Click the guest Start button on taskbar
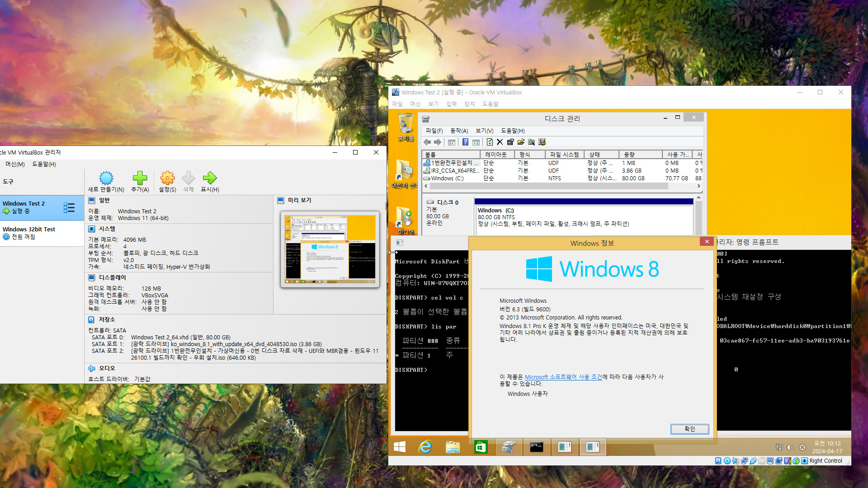868x488 pixels. point(400,447)
